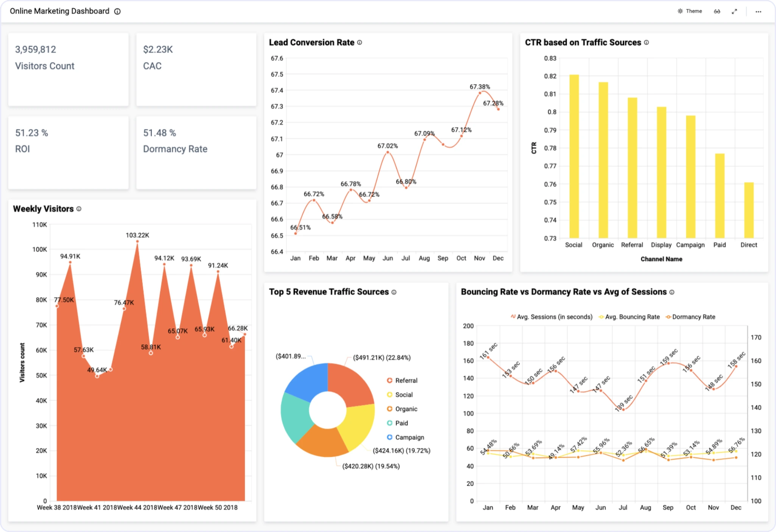Screen dimensions: 776x532
Task: Expand dashboard to fullscreen
Action: click(734, 11)
